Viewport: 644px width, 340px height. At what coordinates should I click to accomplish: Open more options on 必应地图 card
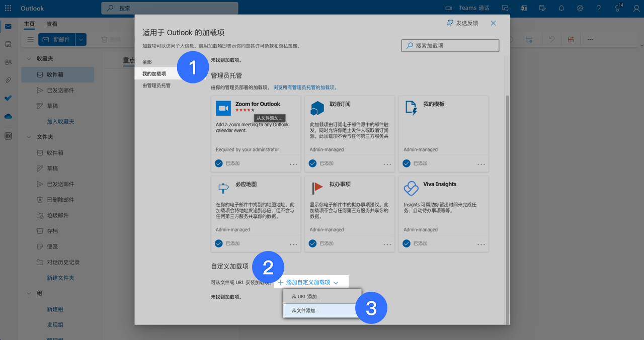coord(293,244)
